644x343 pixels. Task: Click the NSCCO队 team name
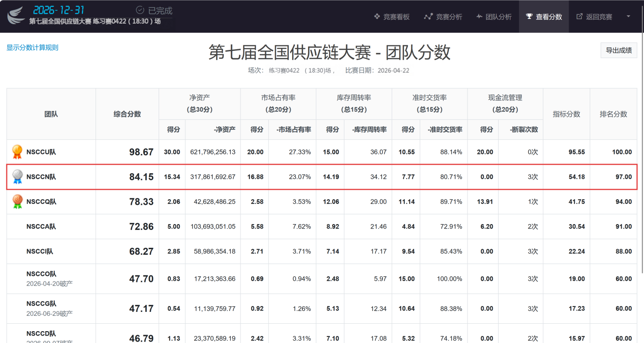[x=42, y=274]
